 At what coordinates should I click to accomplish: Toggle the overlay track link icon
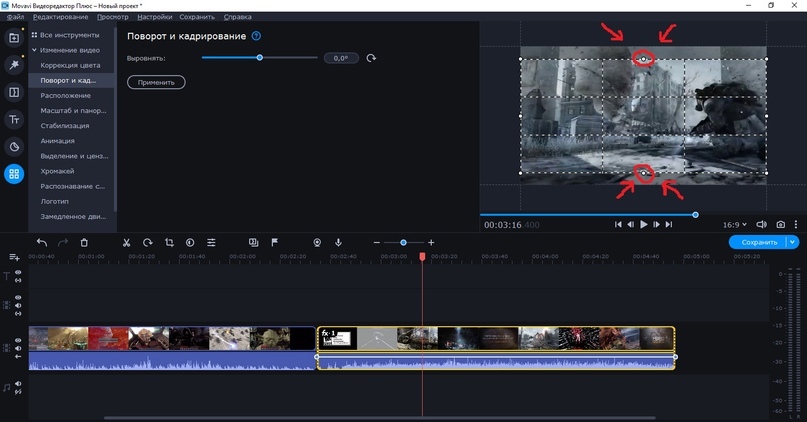click(18, 313)
